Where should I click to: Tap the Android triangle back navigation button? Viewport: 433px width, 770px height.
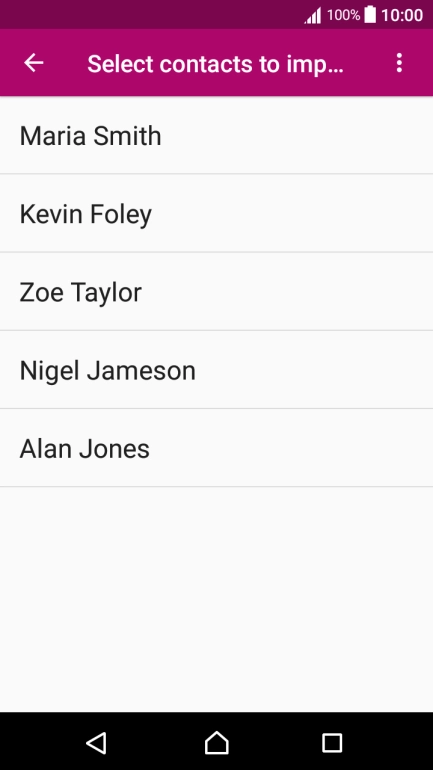point(96,742)
